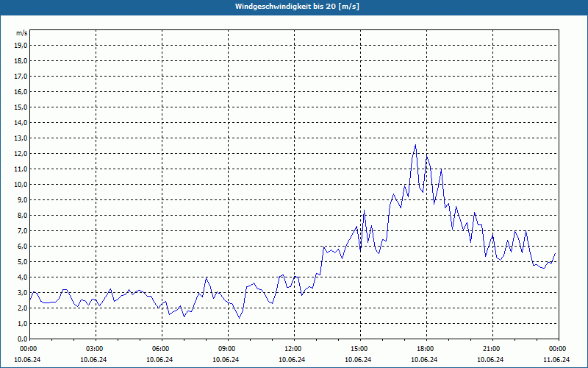
Task: Select the '6,0' y-axis value
Action: (x=23, y=247)
